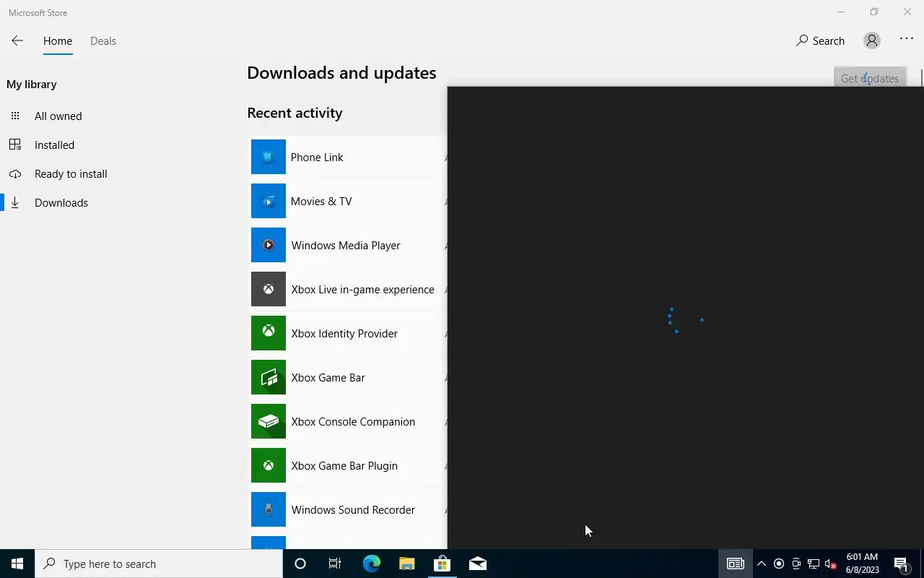Switch to the Deals tab
Screen dimensions: 924x578
103,41
